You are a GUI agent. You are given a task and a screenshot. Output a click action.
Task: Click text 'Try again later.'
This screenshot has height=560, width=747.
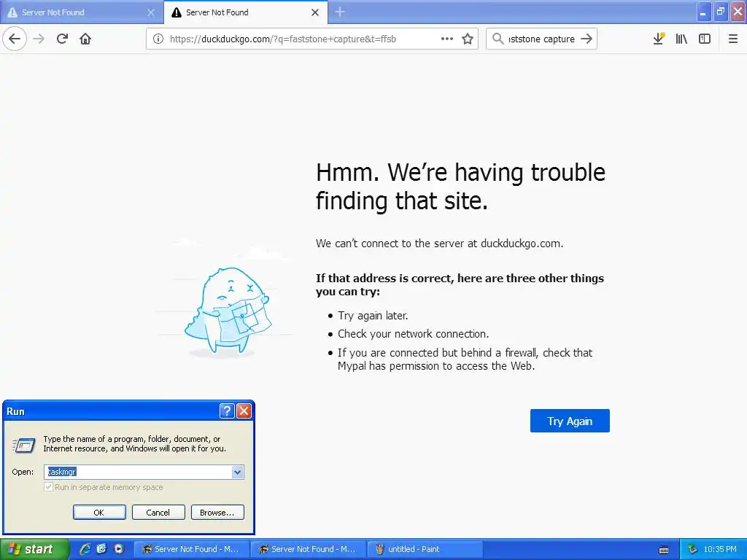[x=373, y=316]
